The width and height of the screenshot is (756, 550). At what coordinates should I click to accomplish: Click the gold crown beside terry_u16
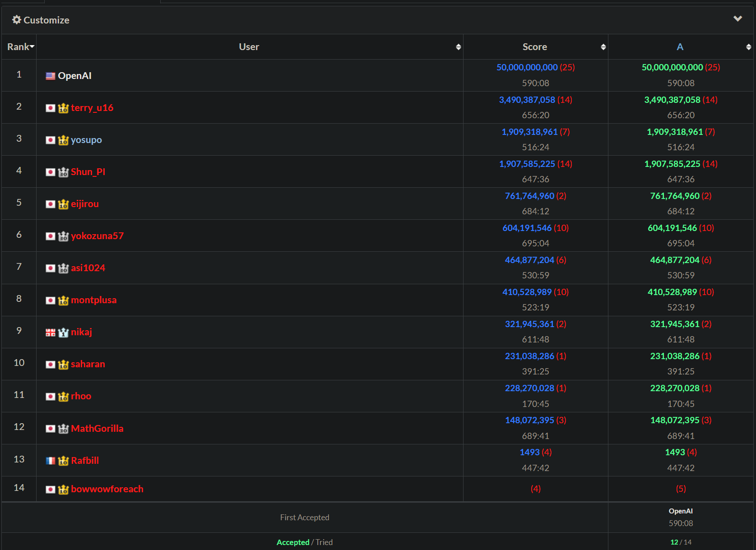click(x=63, y=108)
